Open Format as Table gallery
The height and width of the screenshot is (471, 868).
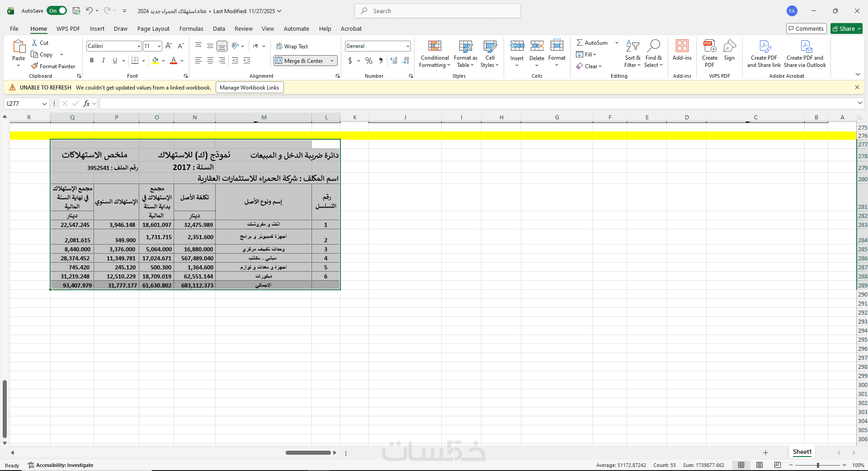465,54
